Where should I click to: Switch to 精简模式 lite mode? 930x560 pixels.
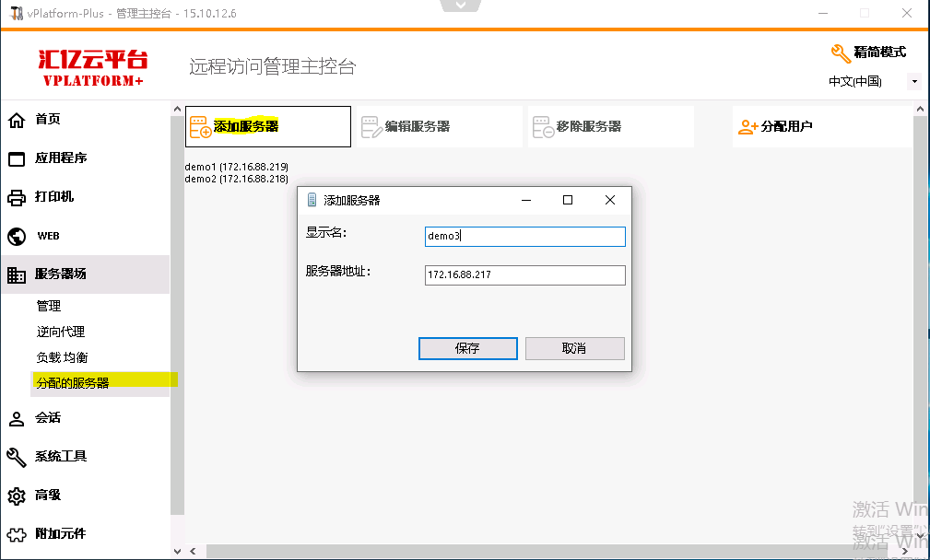[x=868, y=52]
